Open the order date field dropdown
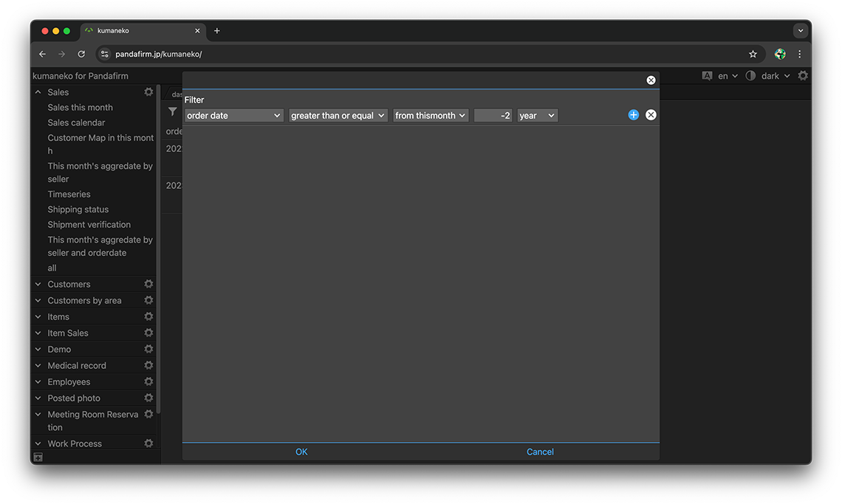Image resolution: width=842 pixels, height=504 pixels. click(x=234, y=116)
